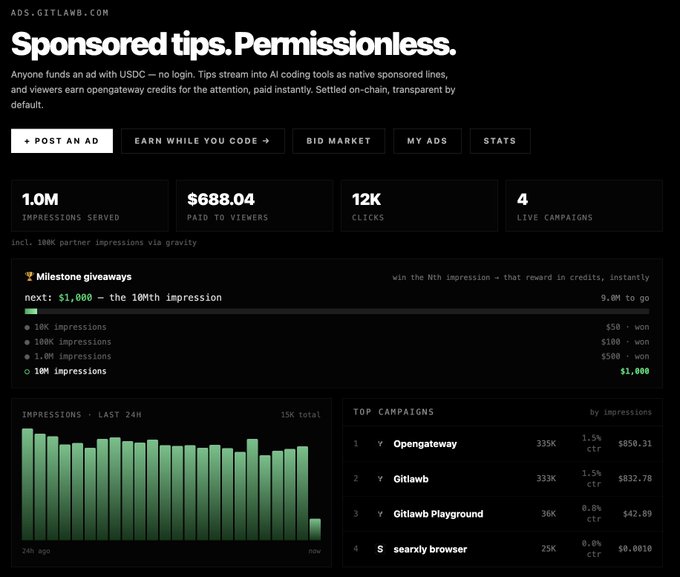This screenshot has height=577, width=680.
Task: Open the Stats page
Action: click(x=500, y=141)
